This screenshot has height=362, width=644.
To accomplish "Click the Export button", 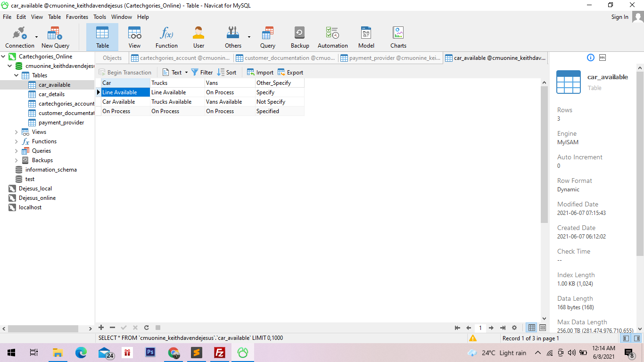I will [290, 73].
